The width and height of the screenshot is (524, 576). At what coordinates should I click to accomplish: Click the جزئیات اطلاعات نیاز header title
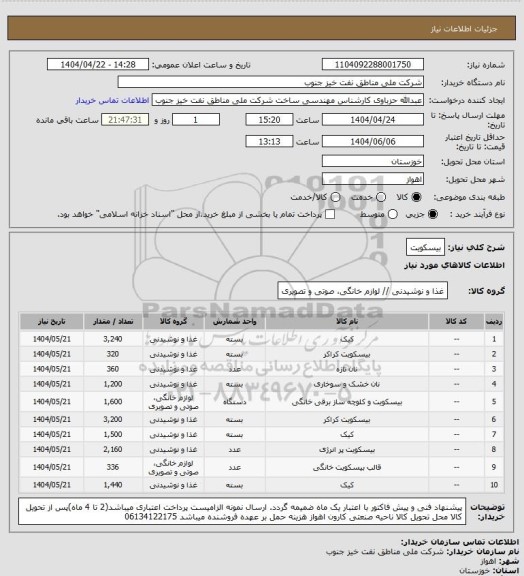tap(464, 29)
